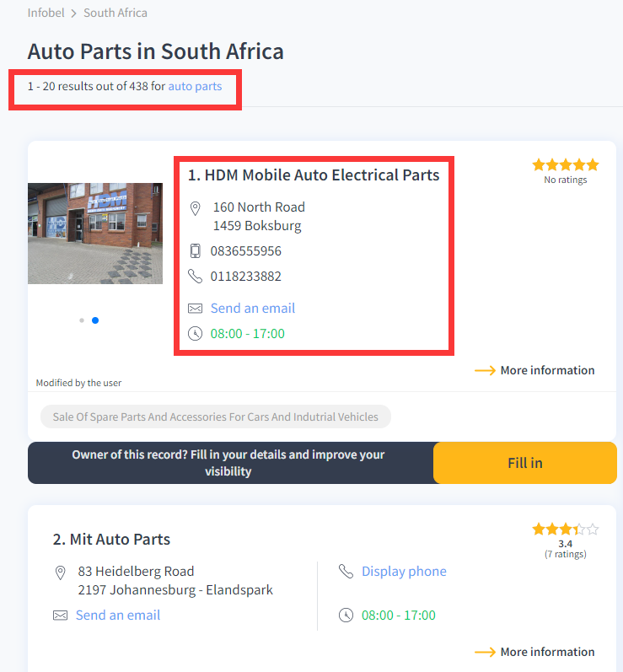Image resolution: width=623 pixels, height=672 pixels.
Task: Click envelope icon in Mit Auto Parts listing
Action: click(x=61, y=616)
